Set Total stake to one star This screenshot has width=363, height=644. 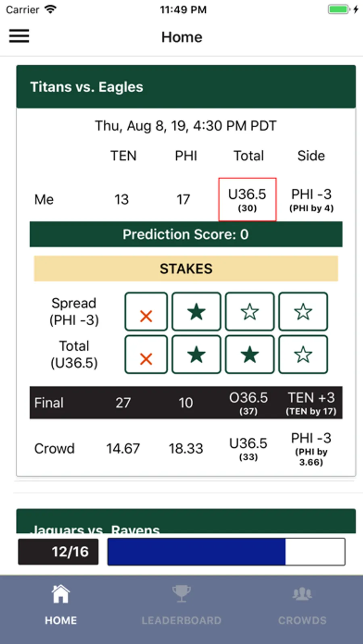pyautogui.click(x=196, y=355)
